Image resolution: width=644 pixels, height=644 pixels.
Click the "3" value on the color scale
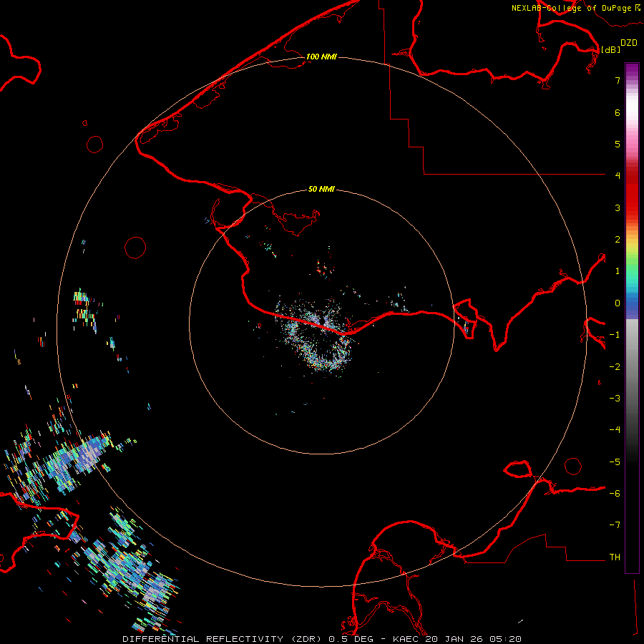[x=618, y=208]
